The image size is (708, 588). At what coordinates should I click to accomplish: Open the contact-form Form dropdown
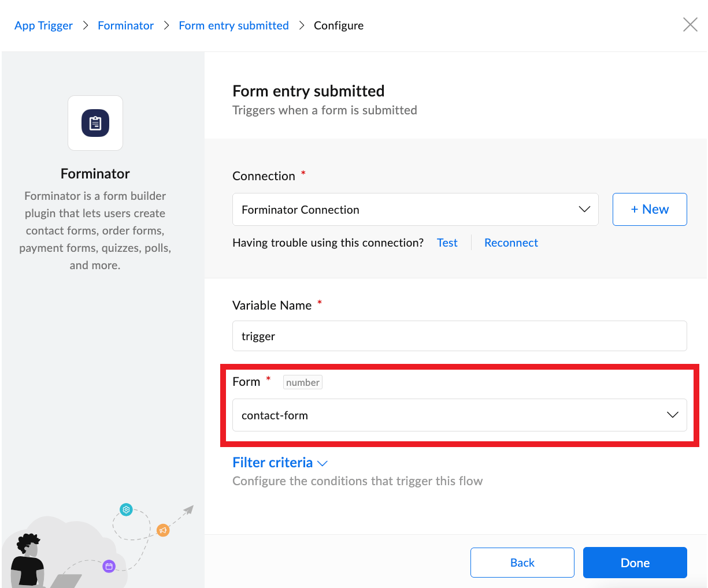pos(459,415)
